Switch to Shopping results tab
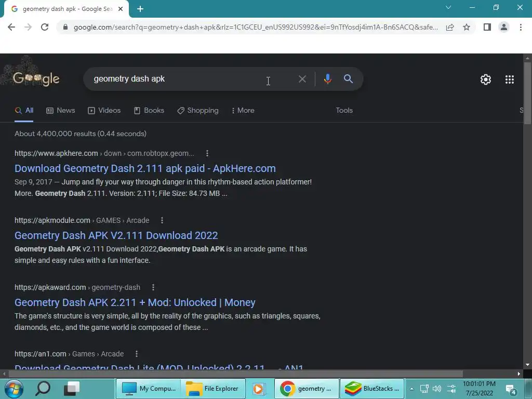 click(198, 110)
